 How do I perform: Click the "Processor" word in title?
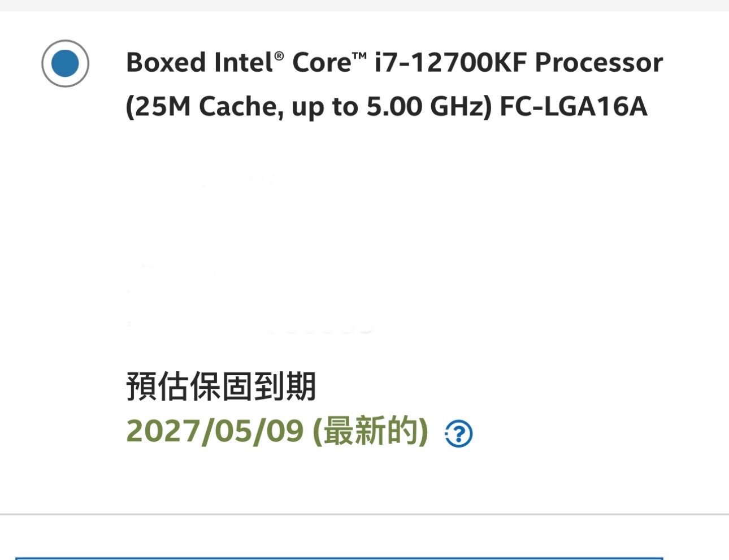[598, 62]
